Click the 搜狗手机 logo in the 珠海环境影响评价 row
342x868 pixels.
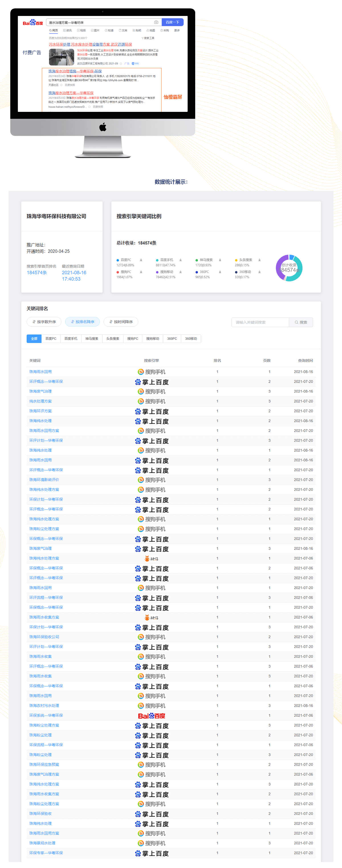pyautogui.click(x=151, y=480)
